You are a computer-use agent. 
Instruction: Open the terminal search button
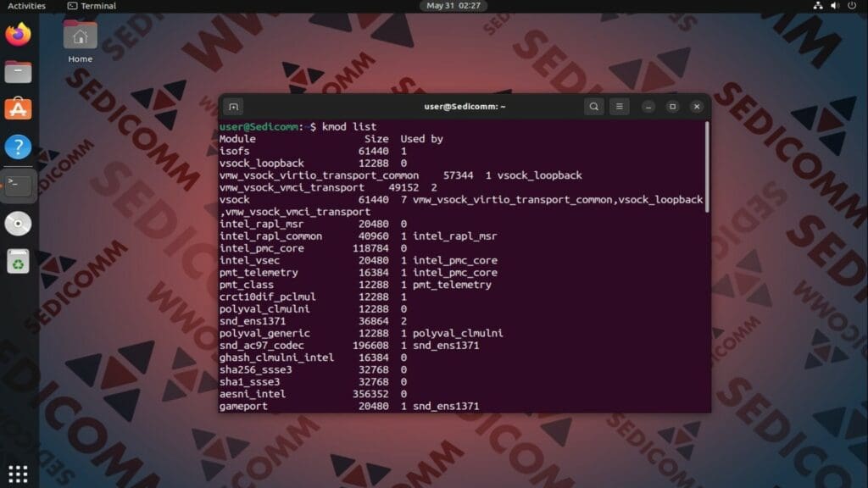pyautogui.click(x=593, y=107)
